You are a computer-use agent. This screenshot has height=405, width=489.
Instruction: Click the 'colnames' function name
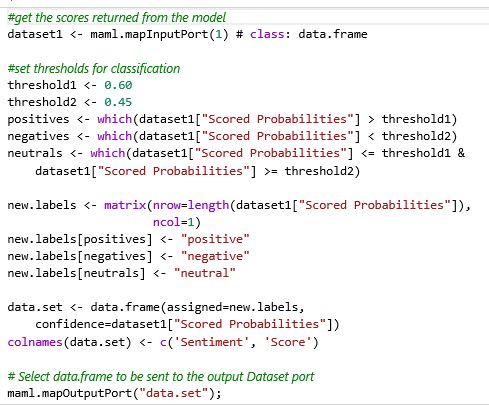35,342
